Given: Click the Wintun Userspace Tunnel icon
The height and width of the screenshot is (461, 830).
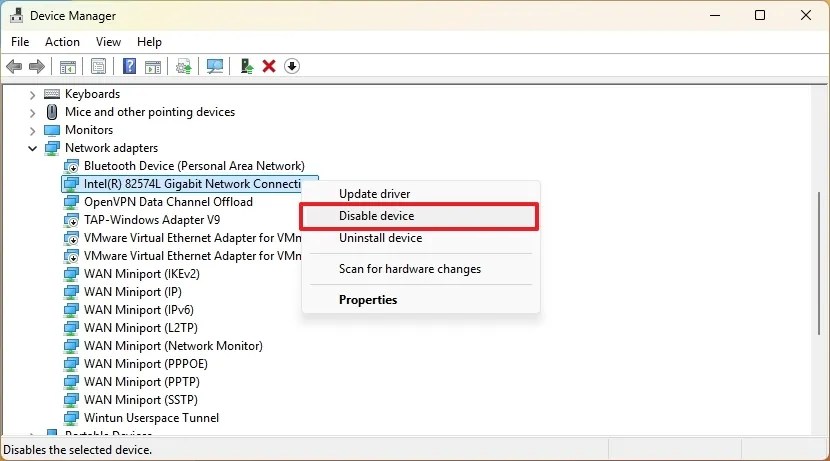Looking at the screenshot, I should coord(71,418).
